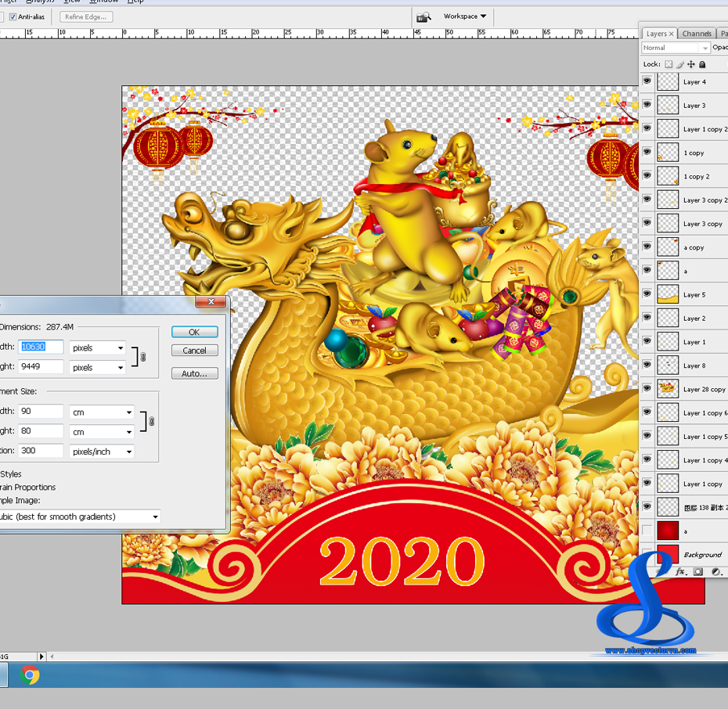
Task: Hide the Background layer visibility eye
Action: tap(647, 554)
